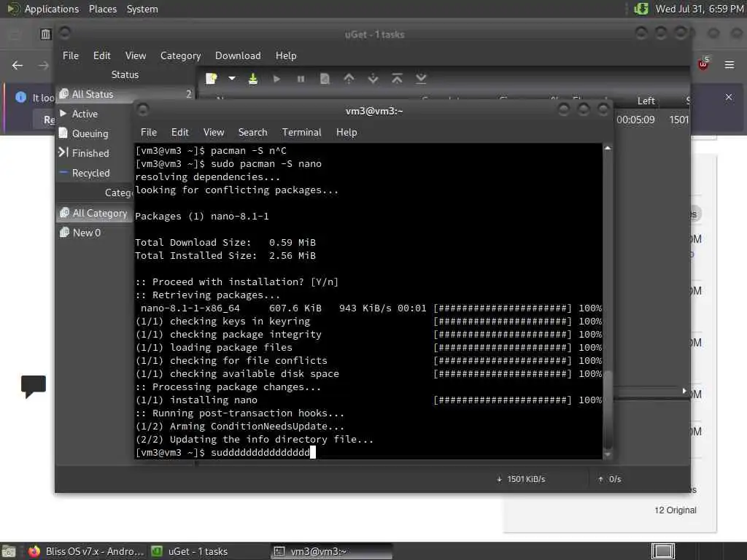The height and width of the screenshot is (560, 747).
Task: Select All Status in uGet sidebar
Action: point(125,94)
